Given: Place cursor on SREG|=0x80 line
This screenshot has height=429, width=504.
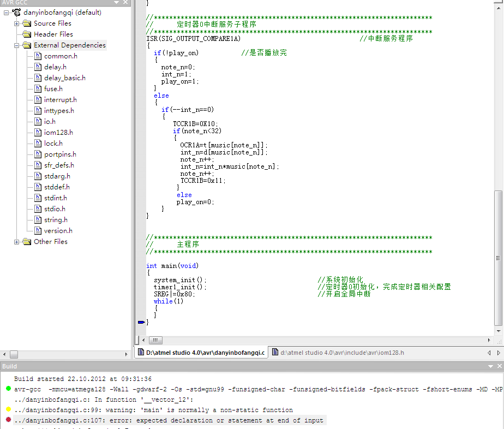Looking at the screenshot, I should 174,294.
